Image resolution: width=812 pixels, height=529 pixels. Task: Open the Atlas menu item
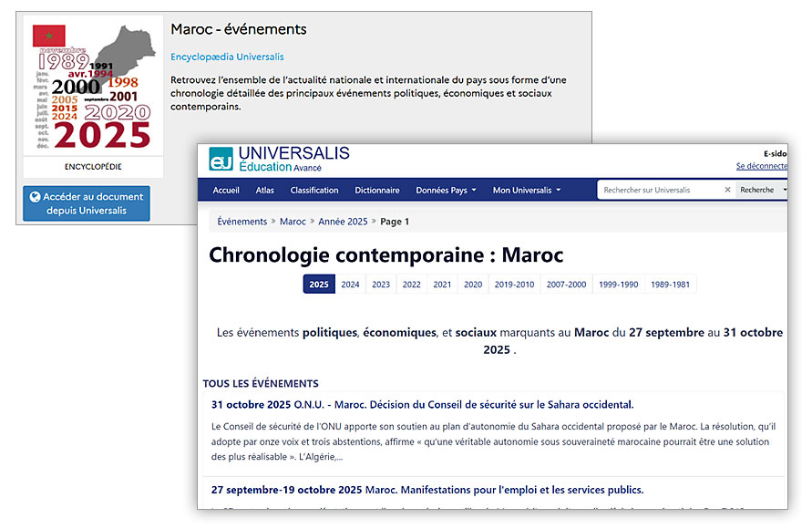[x=265, y=191]
